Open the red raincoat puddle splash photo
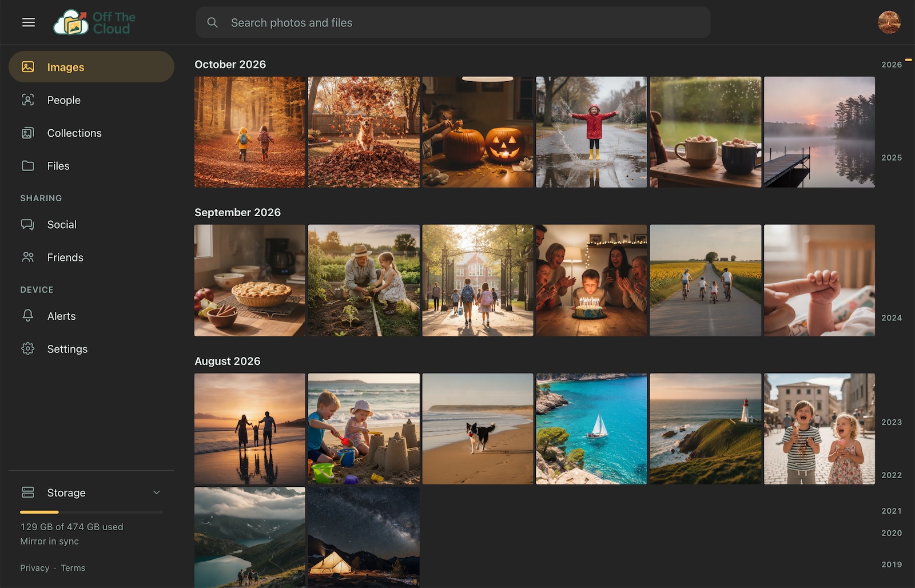The image size is (915, 588). pyautogui.click(x=591, y=132)
